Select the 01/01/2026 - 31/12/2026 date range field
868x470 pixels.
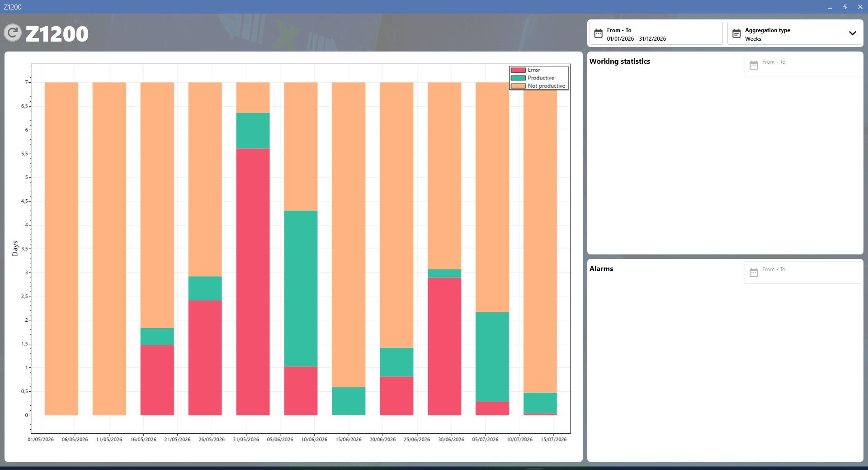(656, 33)
